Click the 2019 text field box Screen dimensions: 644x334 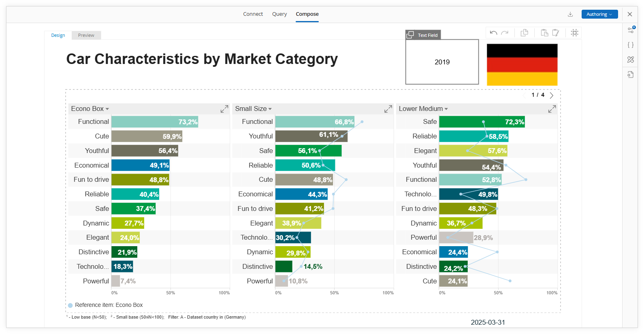point(442,62)
